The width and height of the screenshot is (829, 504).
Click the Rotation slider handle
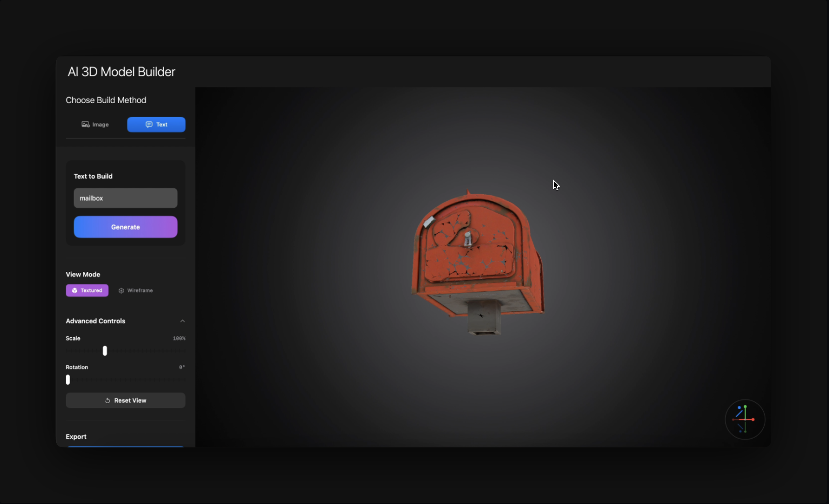(68, 380)
